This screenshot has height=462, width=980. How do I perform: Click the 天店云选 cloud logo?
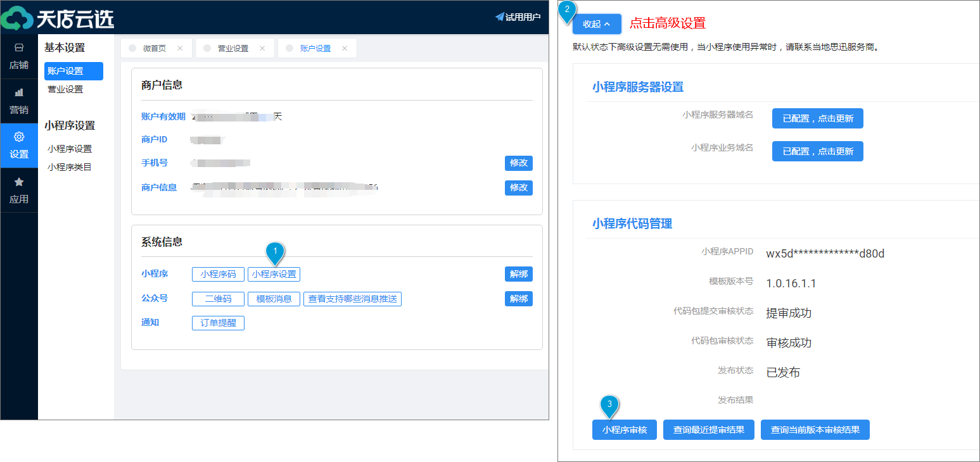(x=17, y=18)
